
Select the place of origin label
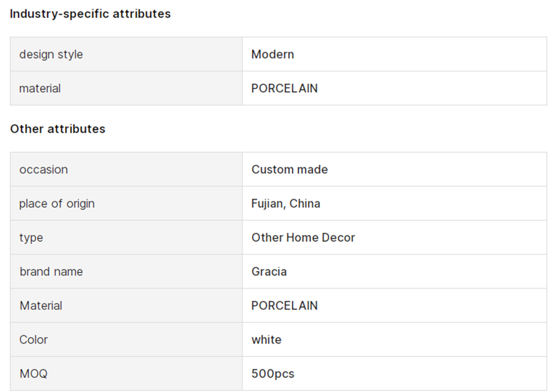click(x=57, y=204)
